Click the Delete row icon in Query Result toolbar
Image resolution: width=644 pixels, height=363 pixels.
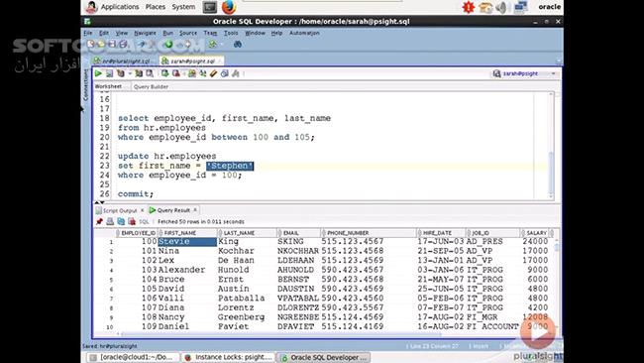(132, 221)
